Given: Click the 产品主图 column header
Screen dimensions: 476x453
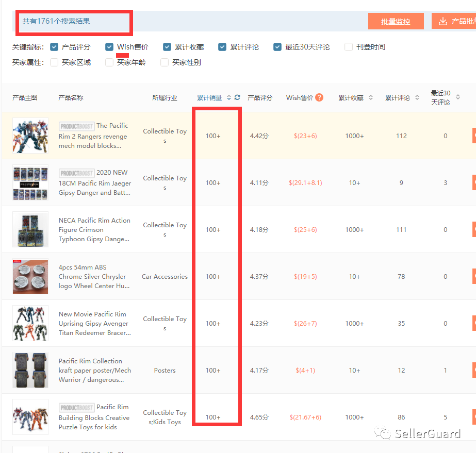Looking at the screenshot, I should pyautogui.click(x=25, y=97).
